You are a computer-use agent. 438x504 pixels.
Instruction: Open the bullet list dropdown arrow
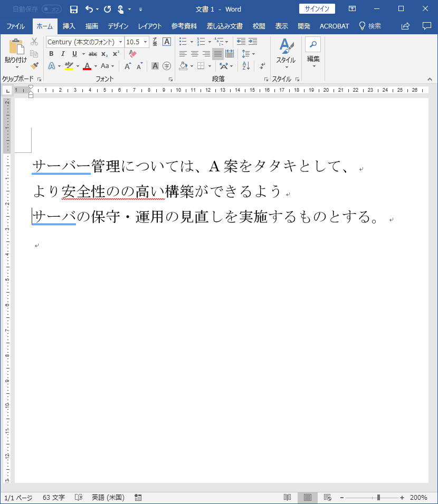click(x=192, y=42)
